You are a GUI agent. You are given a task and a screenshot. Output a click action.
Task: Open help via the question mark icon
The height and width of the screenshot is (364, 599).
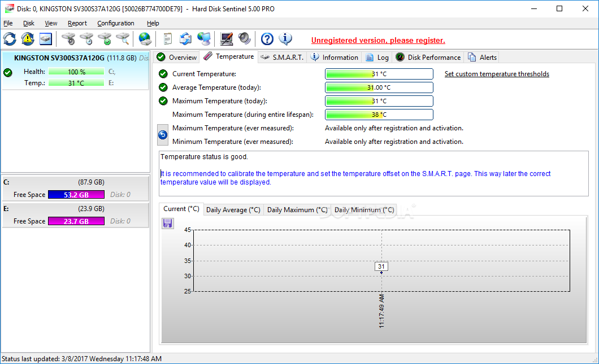[x=267, y=39]
